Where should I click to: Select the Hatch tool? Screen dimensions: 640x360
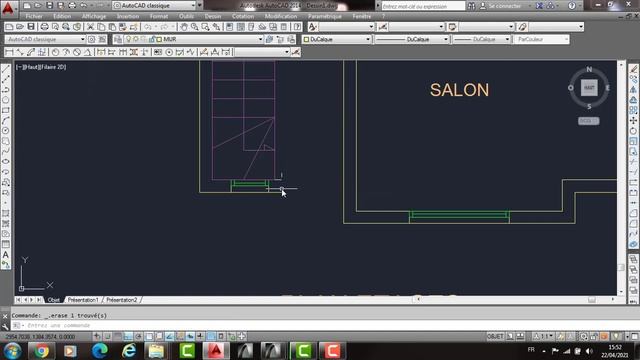[x=6, y=213]
